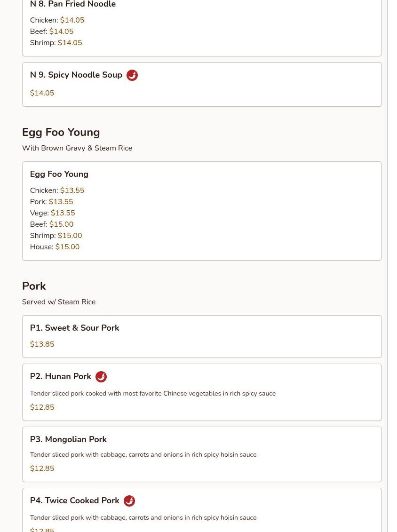
Task: Click the House $15.00 option price
Action: [x=68, y=247]
